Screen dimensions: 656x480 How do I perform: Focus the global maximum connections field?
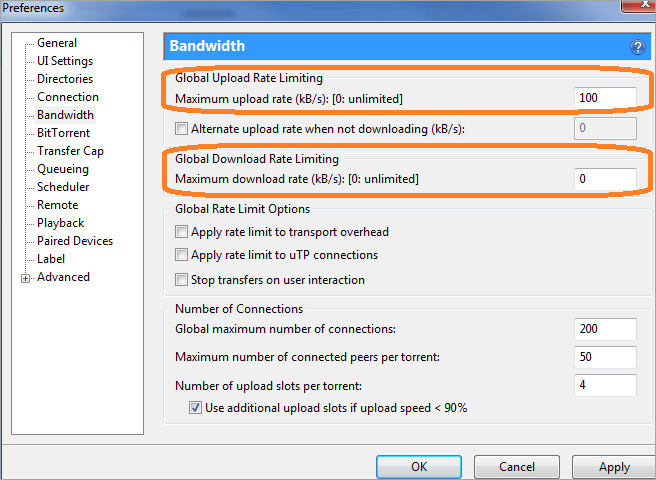coord(606,330)
